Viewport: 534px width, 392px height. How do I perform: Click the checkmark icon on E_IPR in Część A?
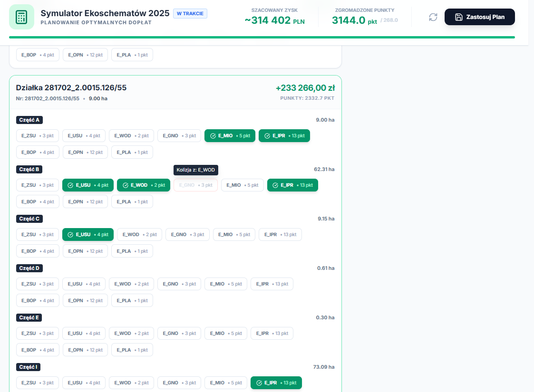coord(267,136)
